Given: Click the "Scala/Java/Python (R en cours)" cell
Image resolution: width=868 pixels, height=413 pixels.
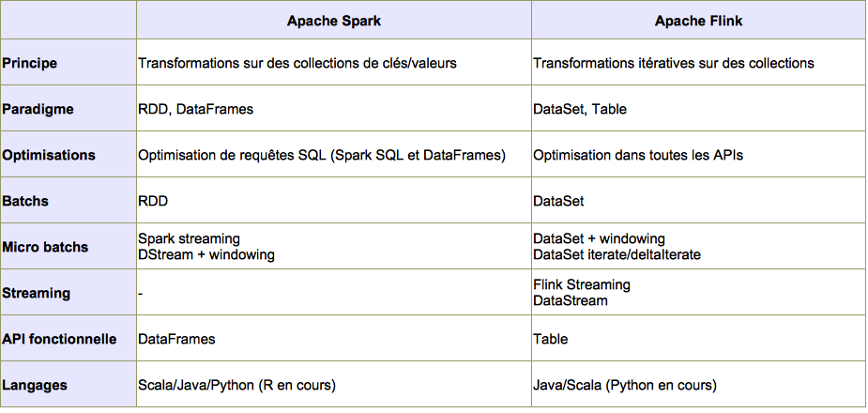Looking at the screenshot, I should tap(236, 385).
